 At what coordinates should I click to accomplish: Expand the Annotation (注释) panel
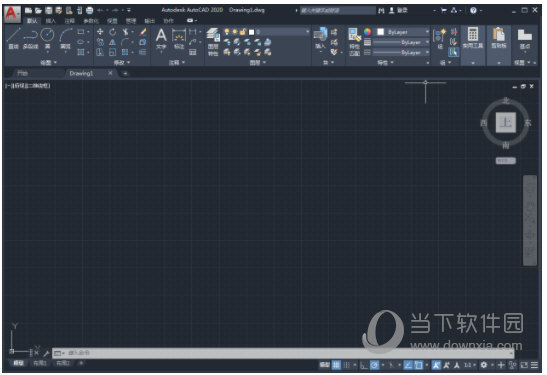pos(177,62)
